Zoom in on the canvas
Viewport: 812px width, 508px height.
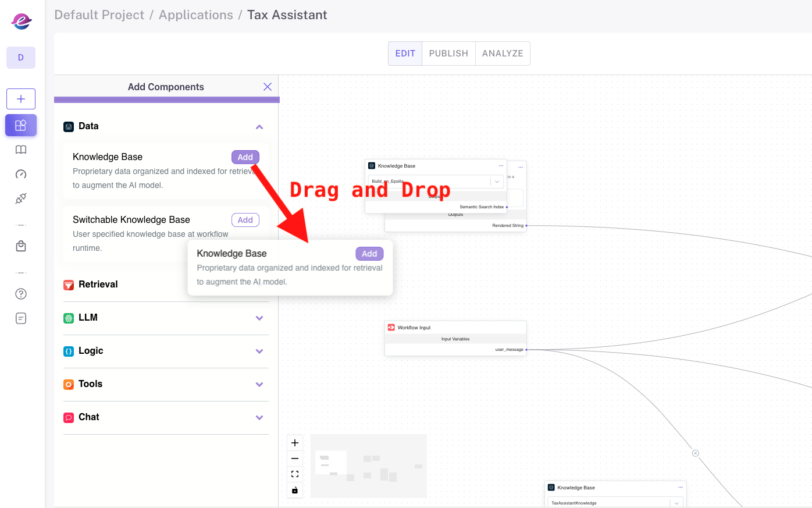click(x=295, y=443)
